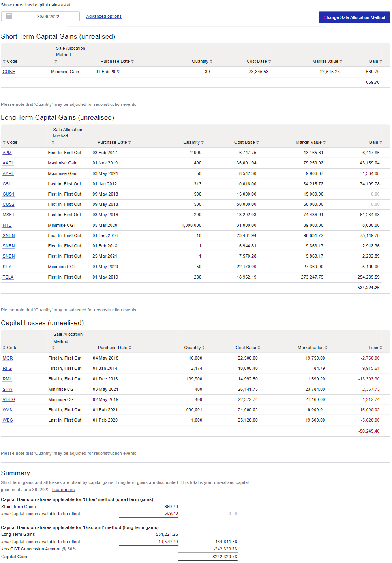The width and height of the screenshot is (392, 563).
Task: Click the date input showing 30/06/2022
Action: [x=47, y=16]
